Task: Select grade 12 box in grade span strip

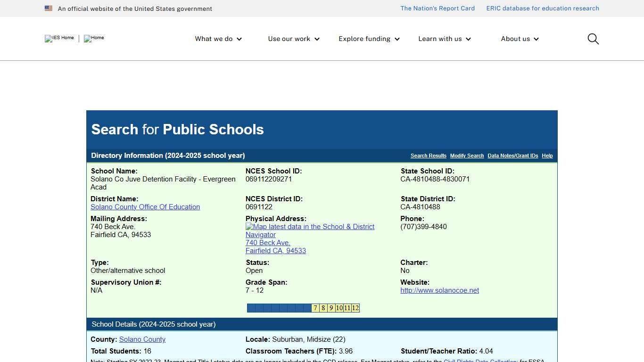Action: [355, 308]
